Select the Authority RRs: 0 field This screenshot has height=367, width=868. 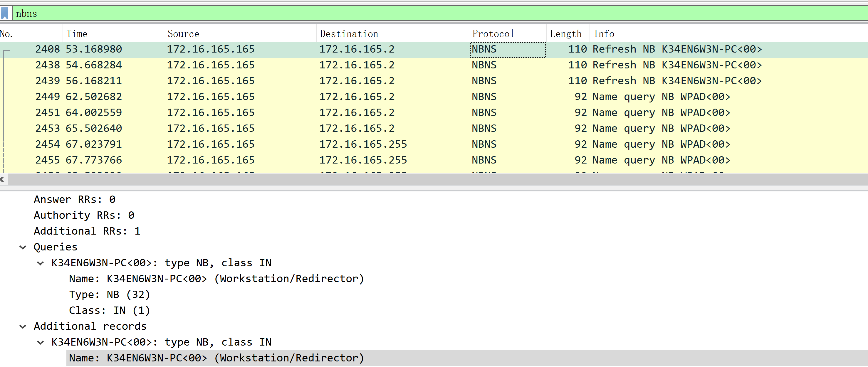(84, 216)
